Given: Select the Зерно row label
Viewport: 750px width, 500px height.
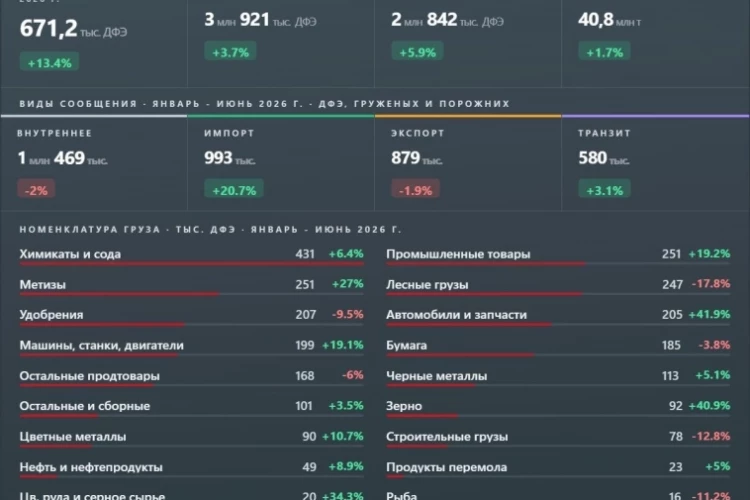Looking at the screenshot, I should (x=404, y=406).
